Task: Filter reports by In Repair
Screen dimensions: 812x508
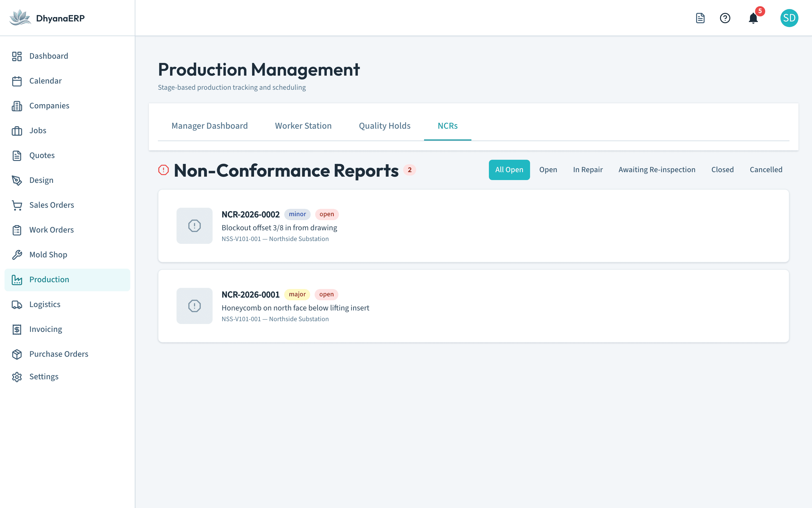Action: [x=588, y=170]
